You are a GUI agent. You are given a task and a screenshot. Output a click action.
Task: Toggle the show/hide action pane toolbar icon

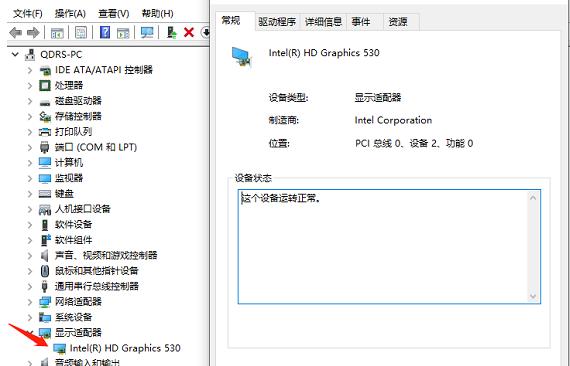pos(123,33)
